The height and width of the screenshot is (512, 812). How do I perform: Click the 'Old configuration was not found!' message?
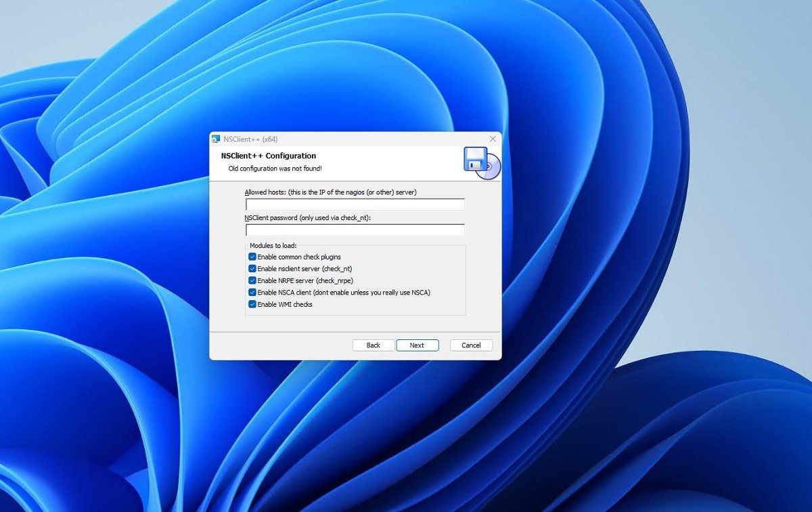click(x=275, y=168)
